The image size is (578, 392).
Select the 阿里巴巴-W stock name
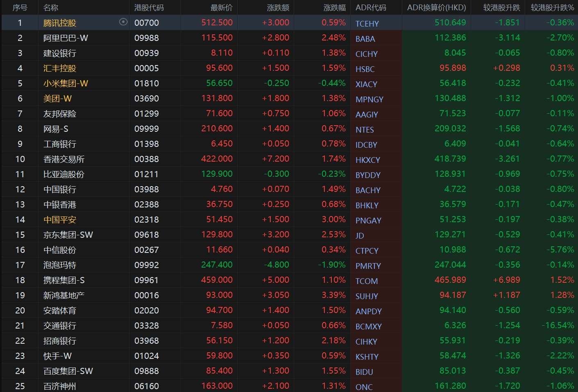[66, 38]
